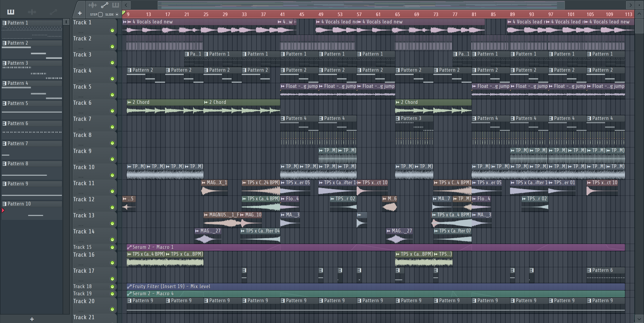This screenshot has width=644, height=323.
Task: Mute Track 11 with its green LED
Action: [112, 191]
